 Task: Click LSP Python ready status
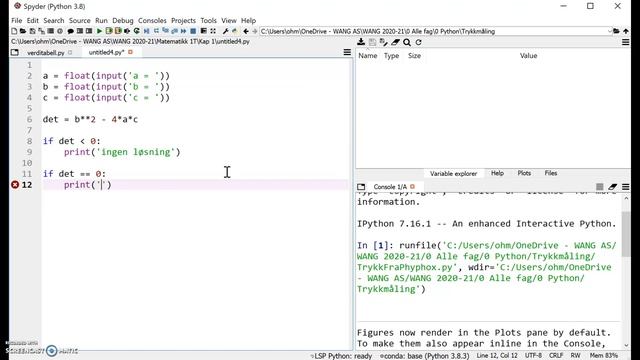[341, 356]
